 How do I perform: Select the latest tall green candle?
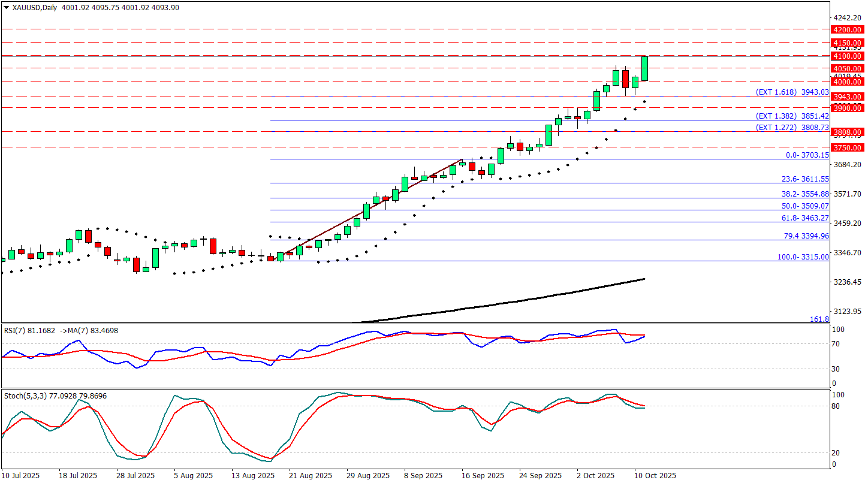point(645,68)
